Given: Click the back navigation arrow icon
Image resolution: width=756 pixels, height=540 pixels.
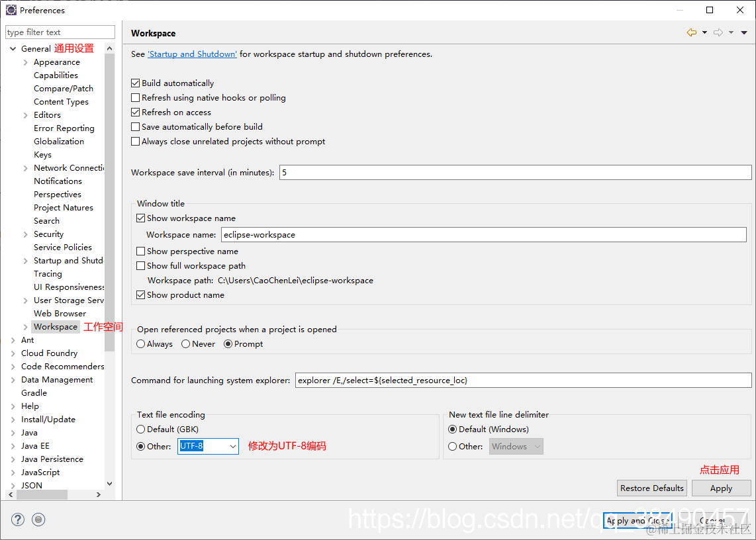Looking at the screenshot, I should tap(691, 33).
